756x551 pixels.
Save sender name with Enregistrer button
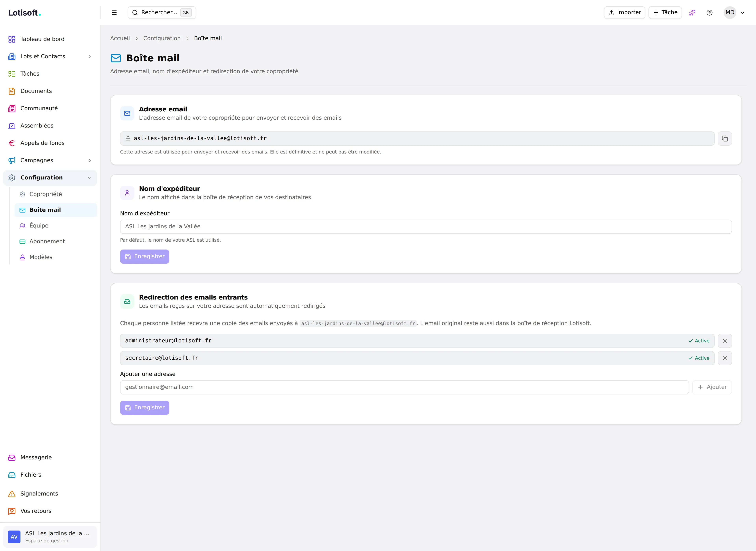145,256
